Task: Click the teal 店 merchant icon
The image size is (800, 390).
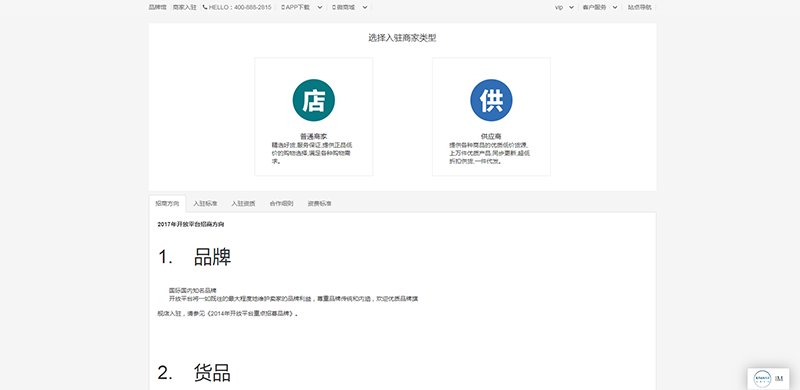Action: click(313, 100)
